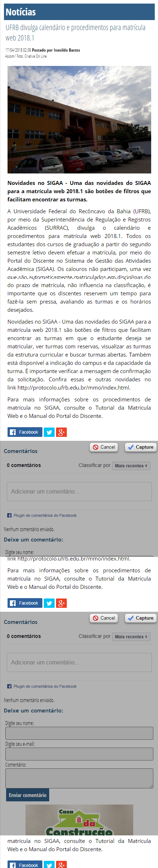Click the upper Cancel button
Screen dimensions: 158x868
[104, 447]
